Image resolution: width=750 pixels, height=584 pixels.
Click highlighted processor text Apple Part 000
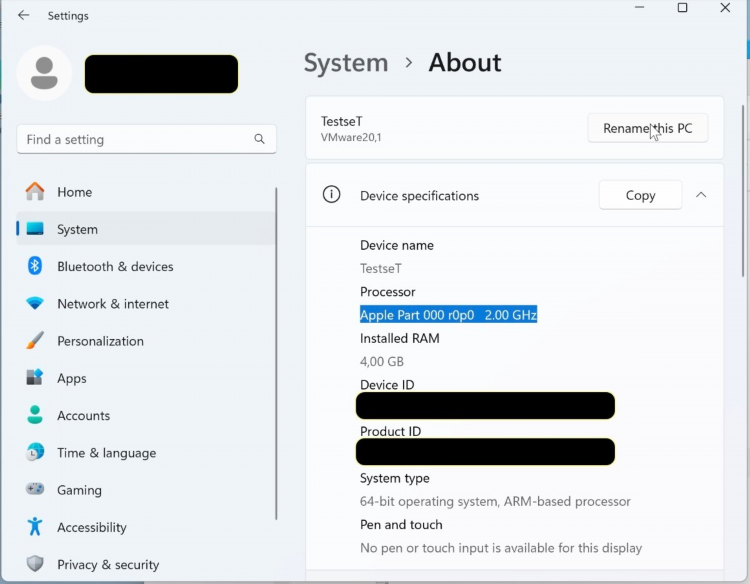[x=448, y=315]
